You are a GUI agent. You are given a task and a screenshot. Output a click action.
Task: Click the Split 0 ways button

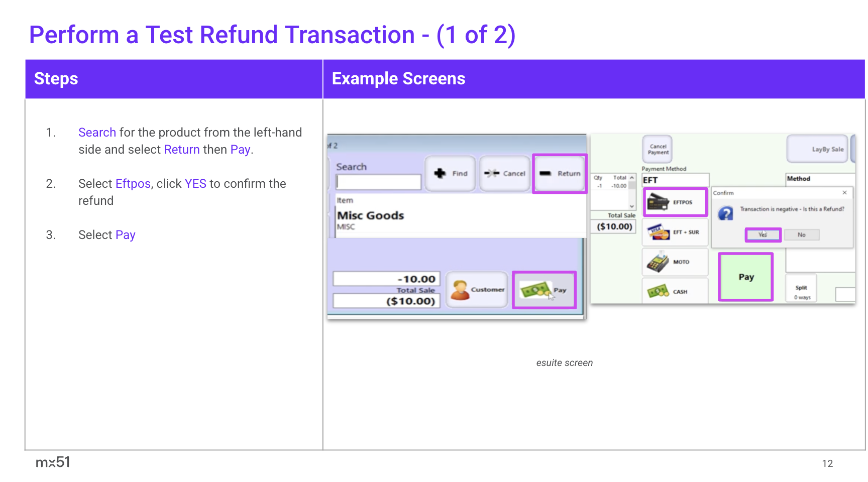click(801, 292)
